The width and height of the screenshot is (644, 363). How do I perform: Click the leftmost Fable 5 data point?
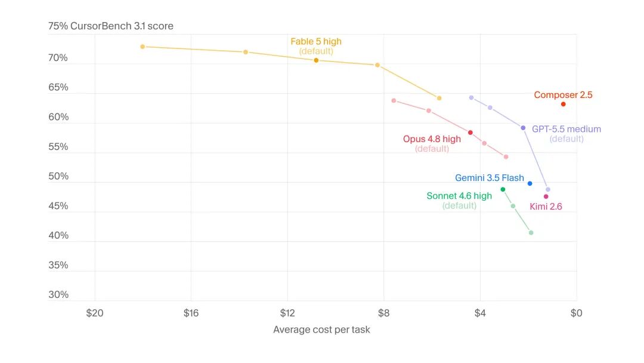pyautogui.click(x=143, y=47)
